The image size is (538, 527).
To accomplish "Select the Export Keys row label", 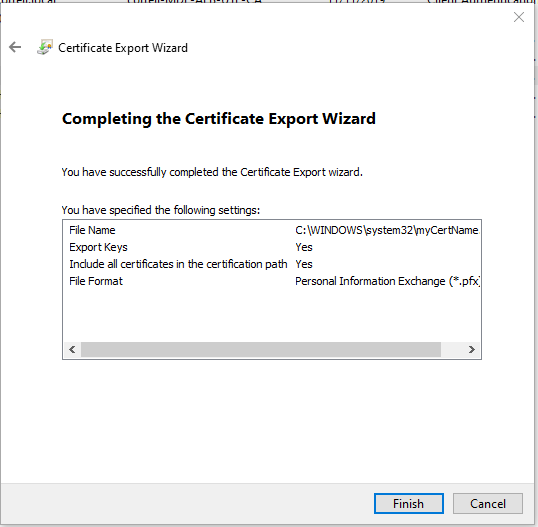I will (98, 247).
